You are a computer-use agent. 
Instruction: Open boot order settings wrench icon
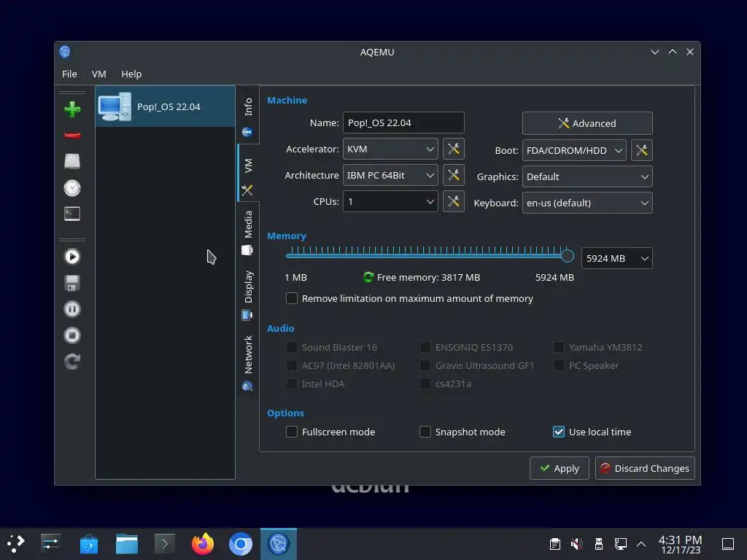pos(642,150)
